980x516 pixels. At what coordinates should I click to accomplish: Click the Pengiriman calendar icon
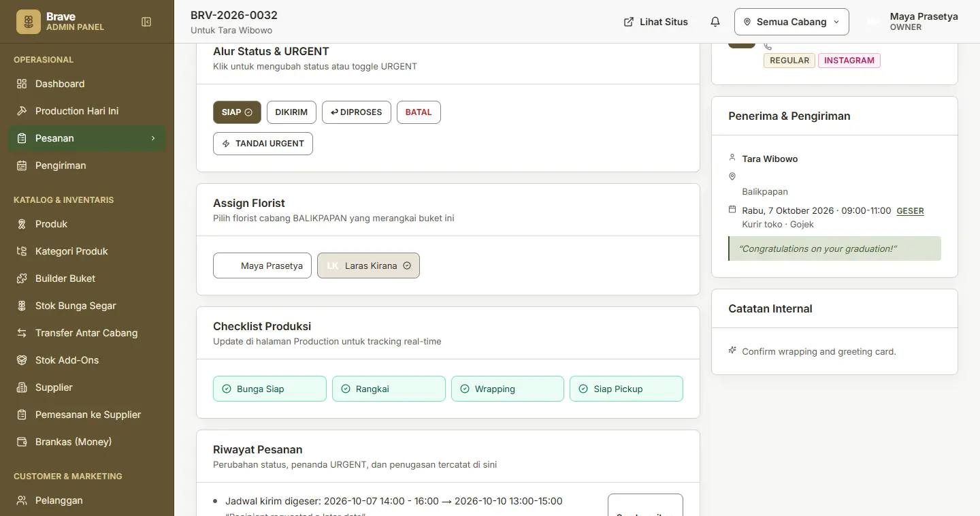22,165
